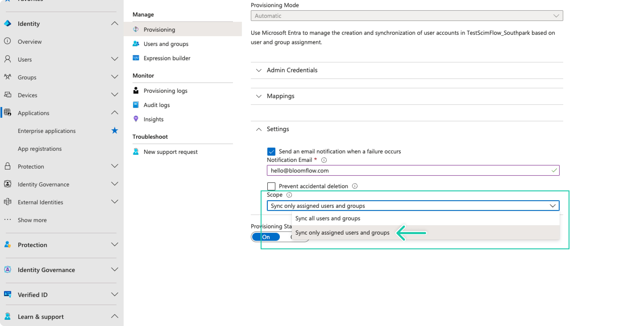The height and width of the screenshot is (326, 644).
Task: Expand the Groups chevron in sidebar
Action: 114,77
